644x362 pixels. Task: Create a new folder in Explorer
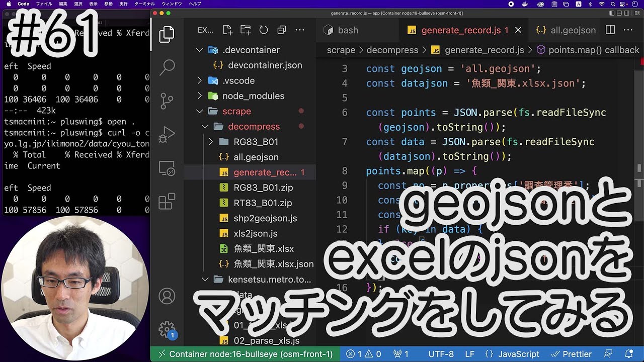click(x=246, y=30)
